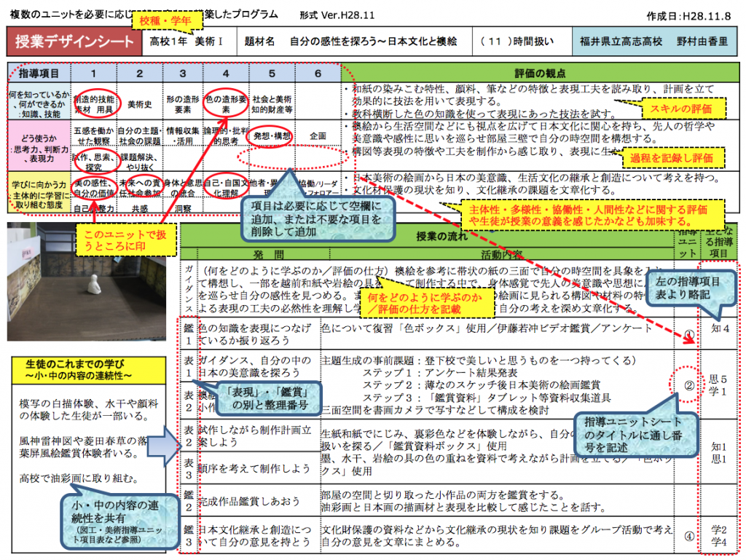Image resolution: width=746 pixels, height=560 pixels.
Task: Click the theme "自分の感性を探ろう～日本文化と襖絵"
Action: [x=374, y=42]
